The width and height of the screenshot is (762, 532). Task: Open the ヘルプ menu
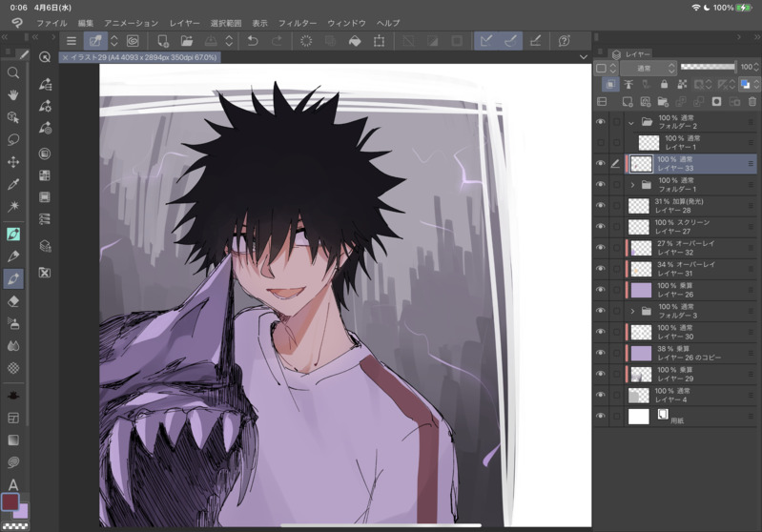point(388,23)
